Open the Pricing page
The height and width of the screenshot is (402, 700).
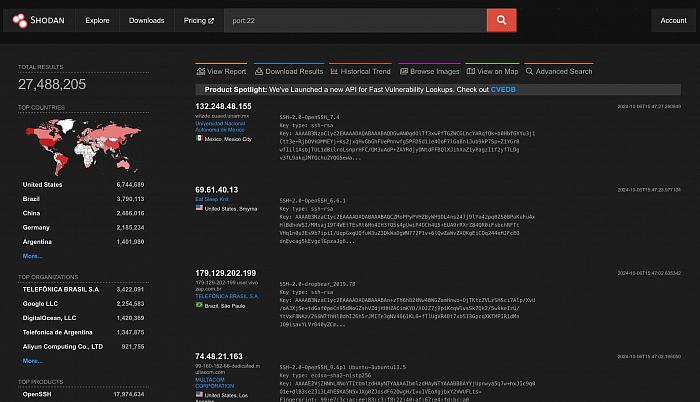(x=199, y=21)
